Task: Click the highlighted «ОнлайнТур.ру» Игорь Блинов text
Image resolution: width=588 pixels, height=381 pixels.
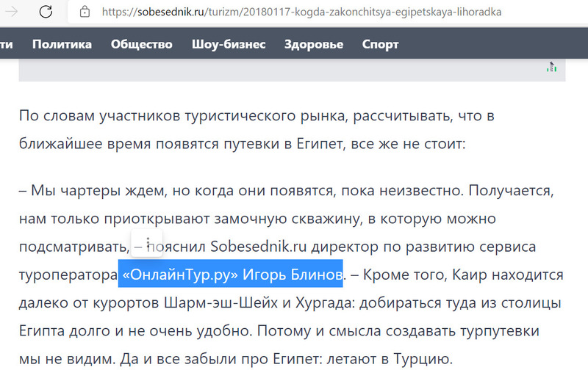Action: tap(231, 275)
